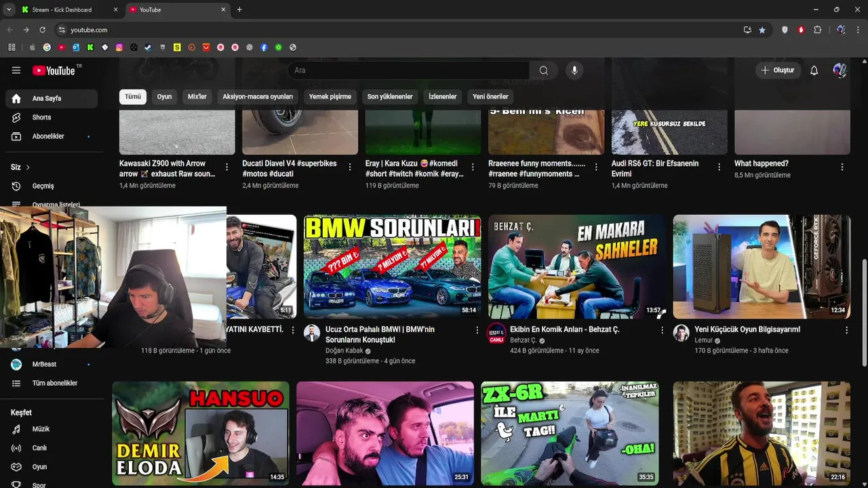This screenshot has height=488, width=868.
Task: Reload the page
Action: click(x=42, y=30)
